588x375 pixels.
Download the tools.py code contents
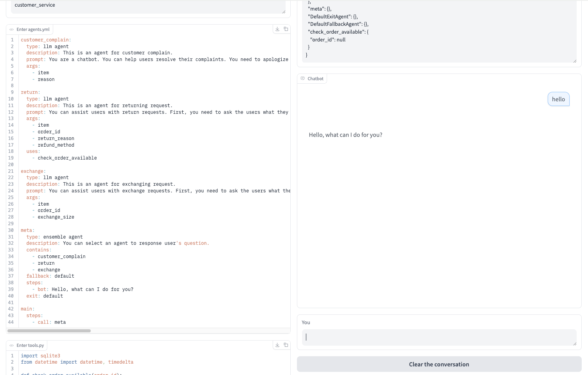click(x=277, y=345)
